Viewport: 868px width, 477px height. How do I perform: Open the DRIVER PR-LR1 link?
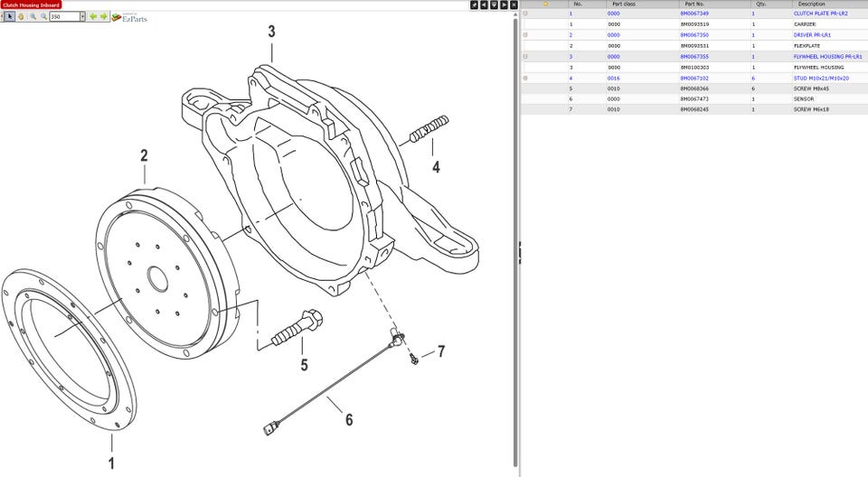click(812, 35)
